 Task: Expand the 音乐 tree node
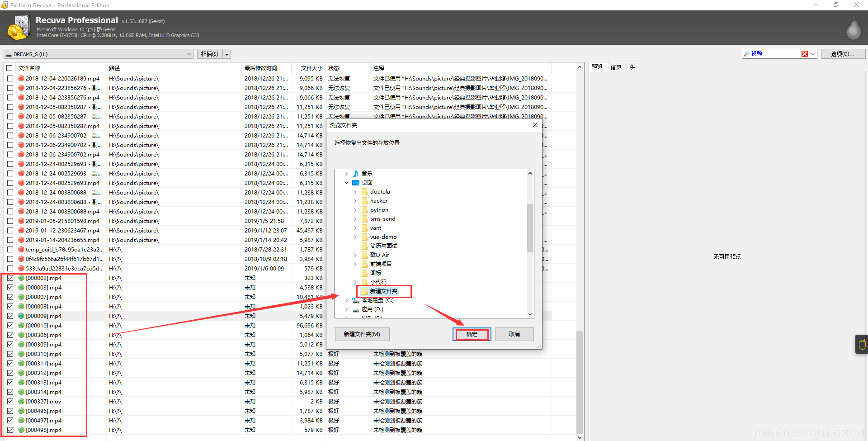pyautogui.click(x=347, y=174)
